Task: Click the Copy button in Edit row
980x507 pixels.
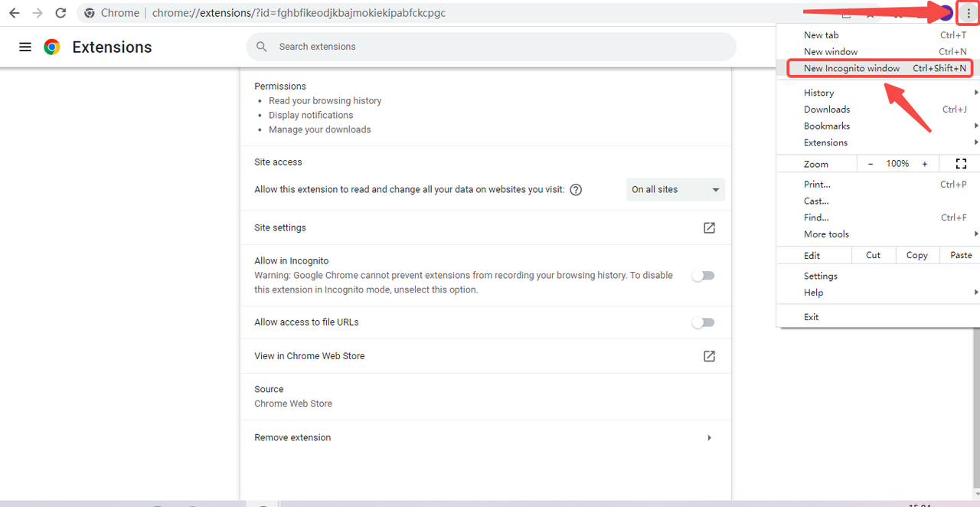Action: click(916, 255)
